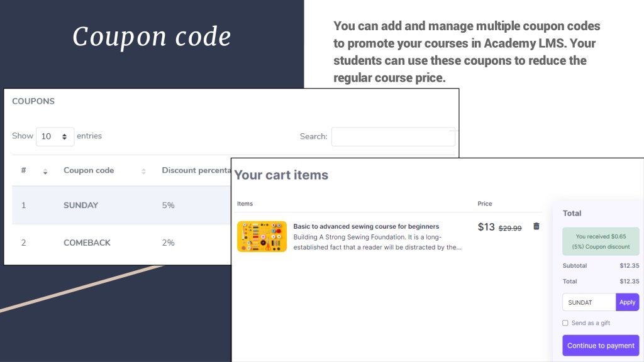Click the Your cart items heading
The image size is (644, 362).
pyautogui.click(x=281, y=175)
